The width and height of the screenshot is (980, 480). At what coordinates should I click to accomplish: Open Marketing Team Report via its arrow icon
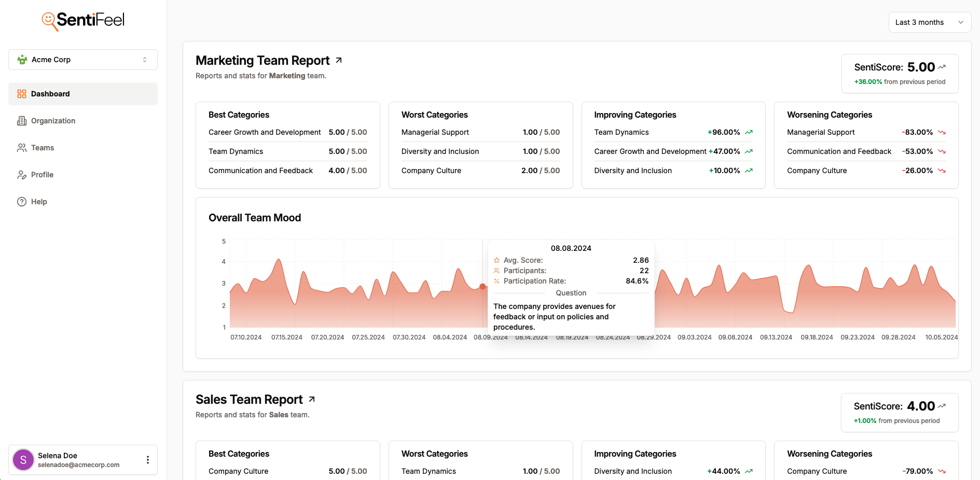coord(339,60)
